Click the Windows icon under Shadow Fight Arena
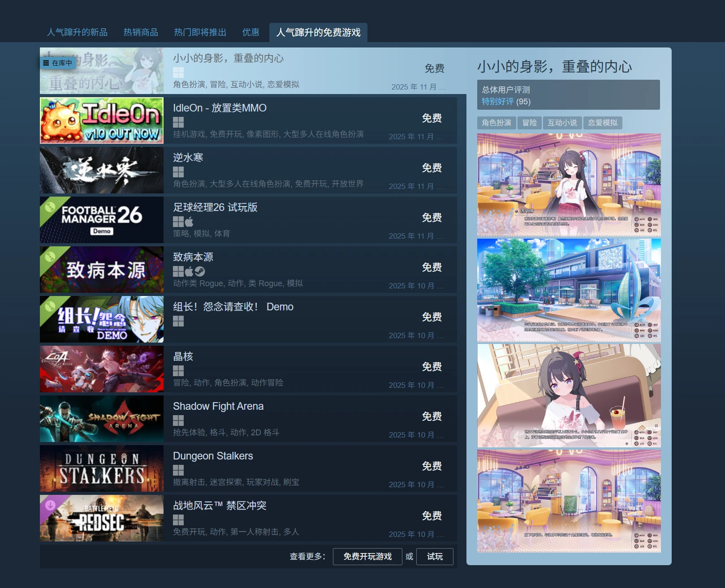Image resolution: width=725 pixels, height=588 pixels. pyautogui.click(x=178, y=421)
